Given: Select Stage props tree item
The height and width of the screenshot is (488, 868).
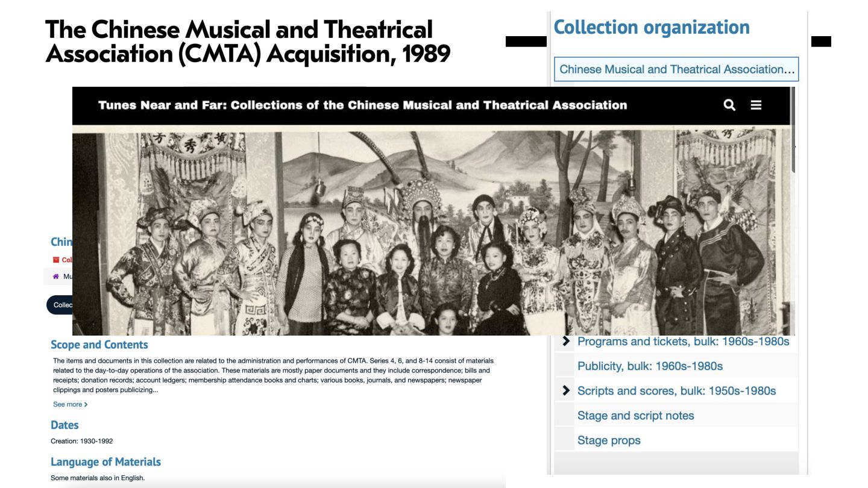Looking at the screenshot, I should click(609, 440).
